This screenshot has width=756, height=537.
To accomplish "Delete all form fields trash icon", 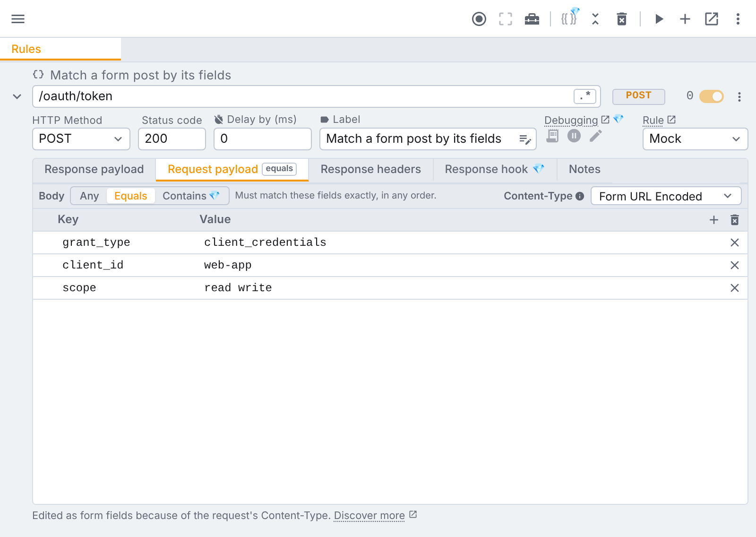I will (735, 220).
